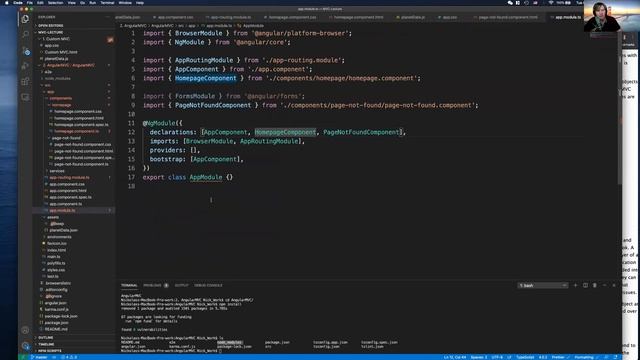Open the errors and warnings status indicator
Viewport: 640px width, 360px height.
69,357
